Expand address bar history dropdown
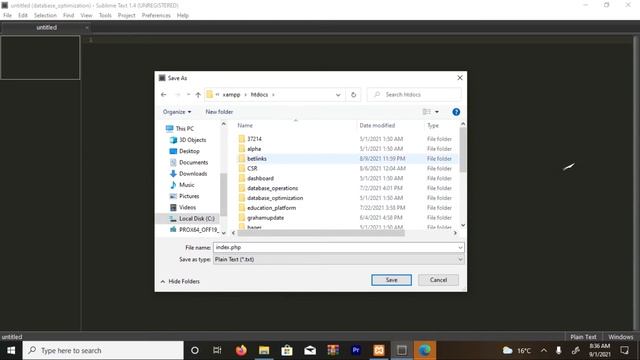The width and height of the screenshot is (640, 360). [338, 95]
